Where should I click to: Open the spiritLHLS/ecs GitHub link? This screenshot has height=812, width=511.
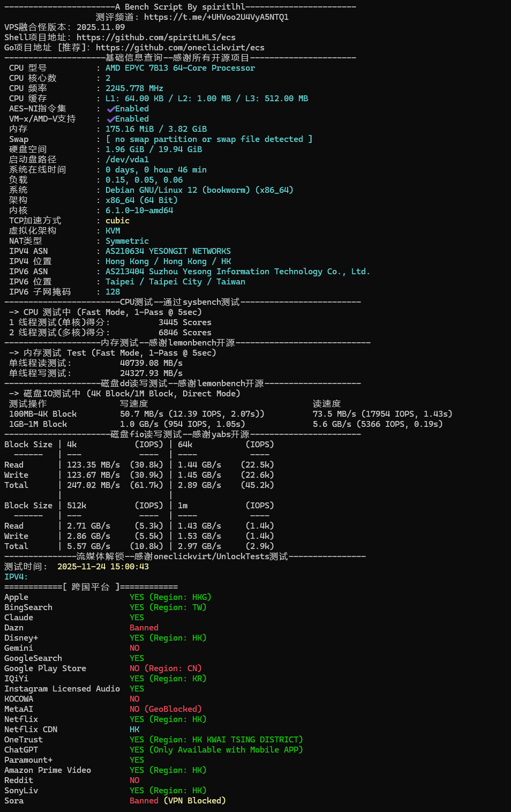click(x=156, y=37)
